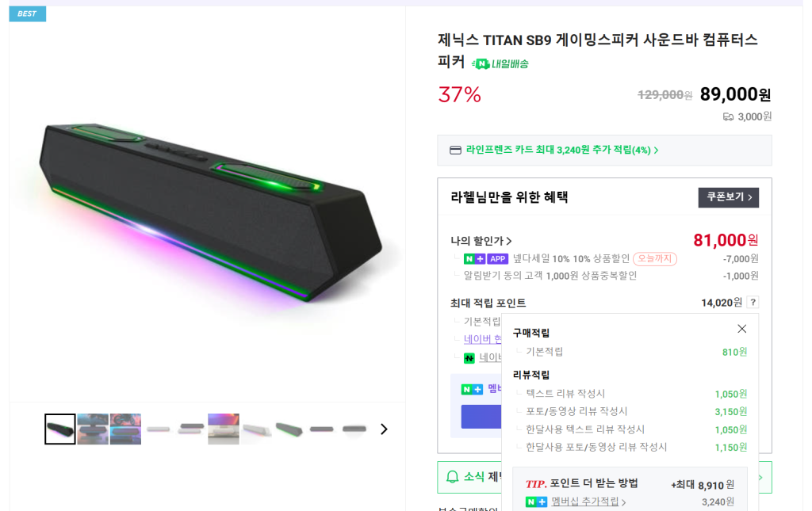This screenshot has height=511, width=812.
Task: Select the second thumbnail with speaker under monitor
Action: tap(93, 429)
